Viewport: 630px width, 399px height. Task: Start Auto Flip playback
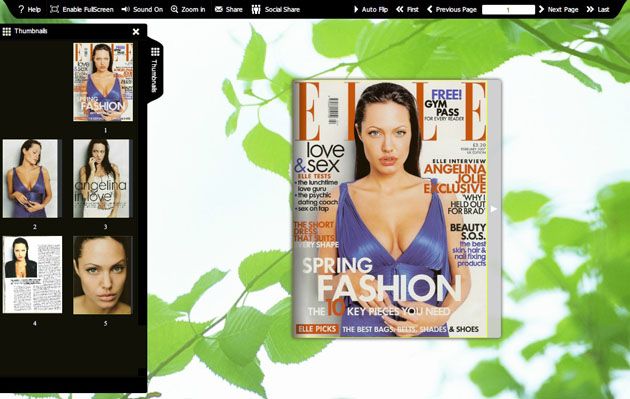coord(370,9)
